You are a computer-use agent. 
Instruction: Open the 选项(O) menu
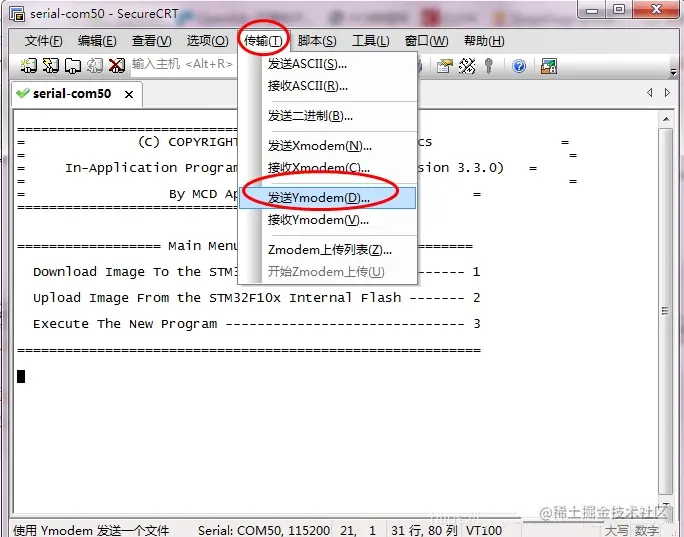207,41
